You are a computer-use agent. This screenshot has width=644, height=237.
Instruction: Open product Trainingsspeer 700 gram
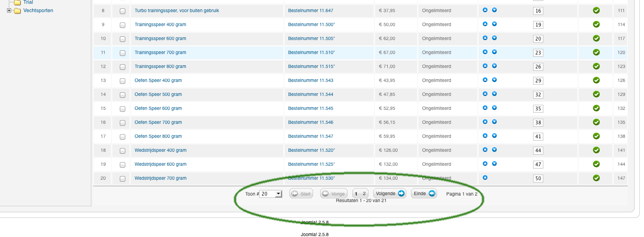coord(160,53)
